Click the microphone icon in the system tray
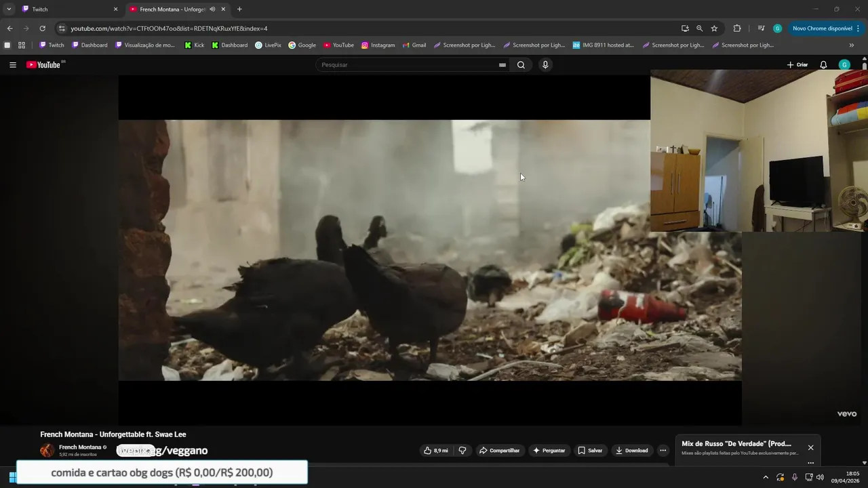 point(795,477)
